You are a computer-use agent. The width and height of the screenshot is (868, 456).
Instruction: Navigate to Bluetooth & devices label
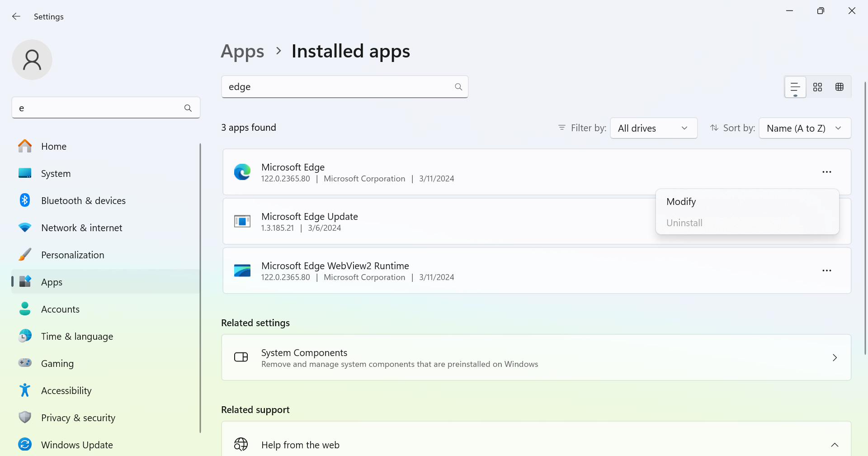point(83,201)
